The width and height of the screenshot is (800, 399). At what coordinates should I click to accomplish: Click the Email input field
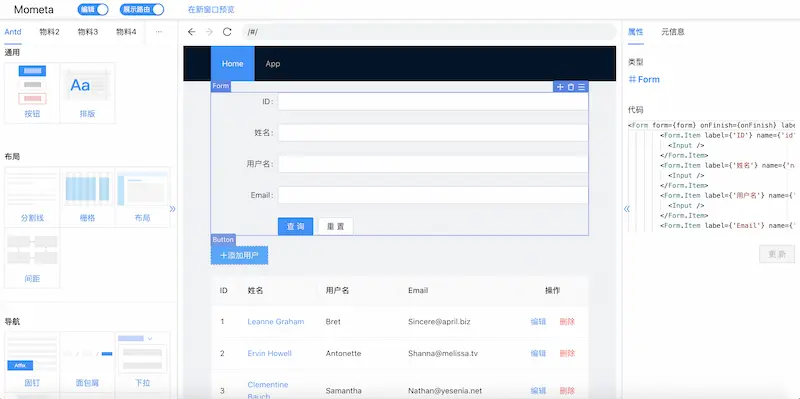[433, 195]
